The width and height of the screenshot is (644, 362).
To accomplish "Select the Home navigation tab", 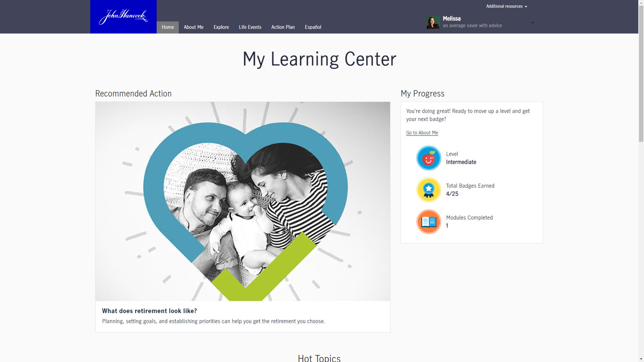I will pos(167,27).
